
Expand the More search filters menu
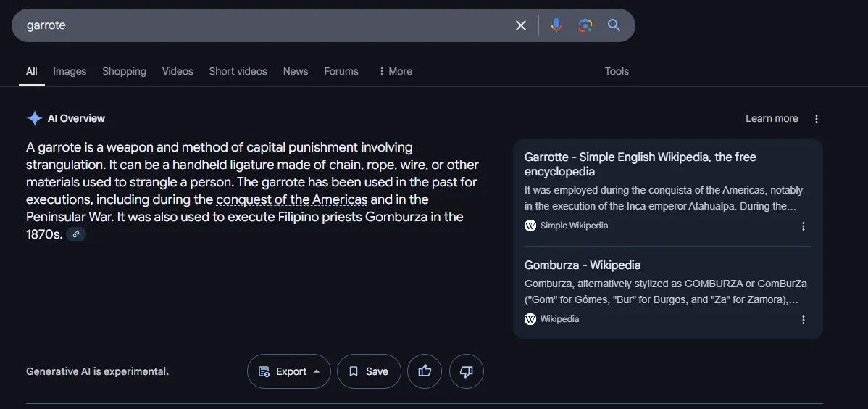click(395, 71)
